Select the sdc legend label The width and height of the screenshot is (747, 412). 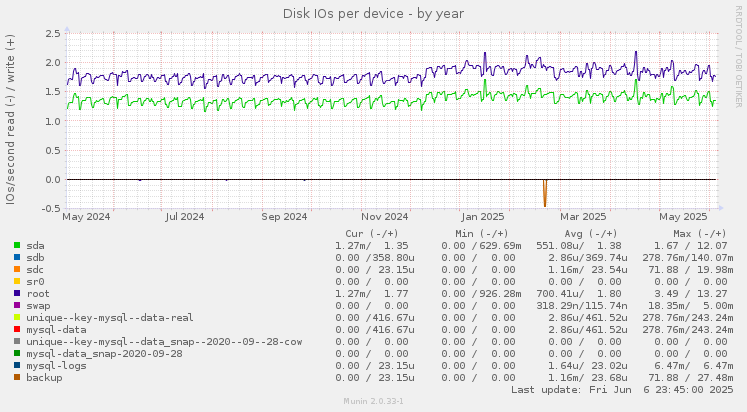35,270
